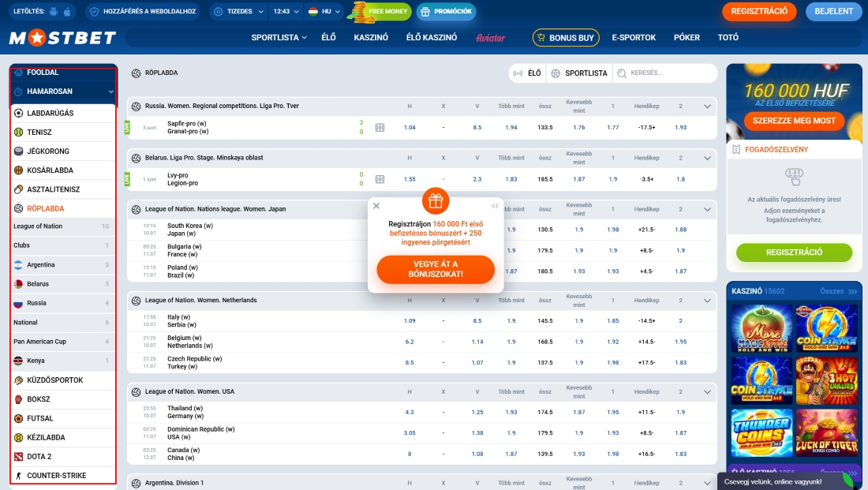
Task: Open the Tizedes odds format dropdown
Action: point(238,11)
